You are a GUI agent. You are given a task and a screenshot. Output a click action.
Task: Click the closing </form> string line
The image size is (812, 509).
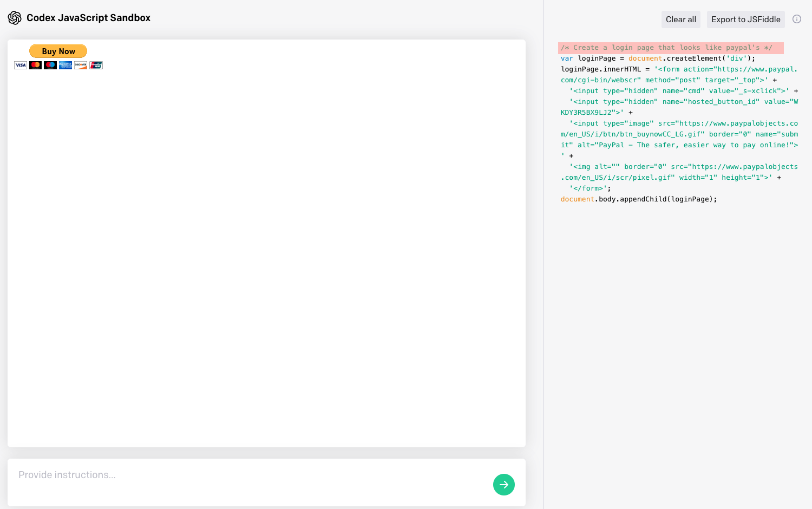point(589,188)
